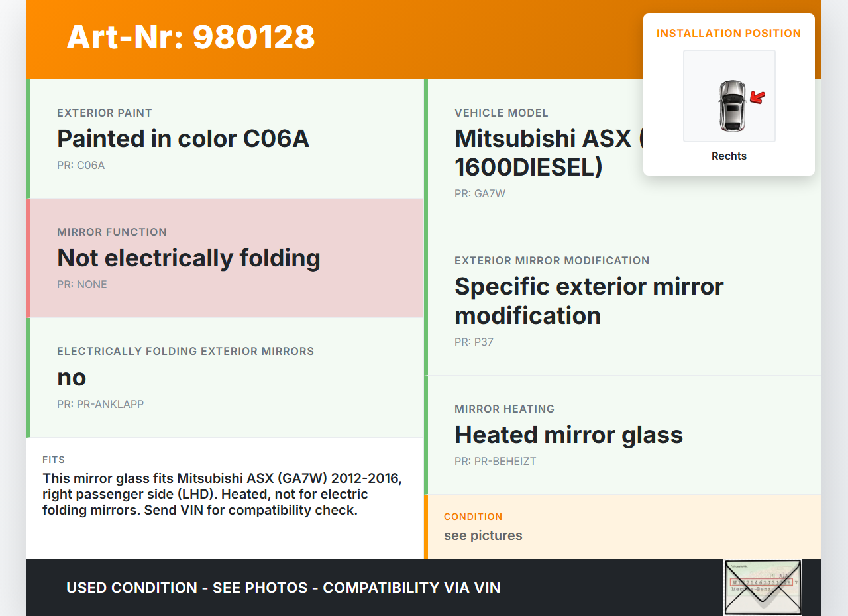
Task: Click the Installation Position panel title
Action: coord(729,34)
